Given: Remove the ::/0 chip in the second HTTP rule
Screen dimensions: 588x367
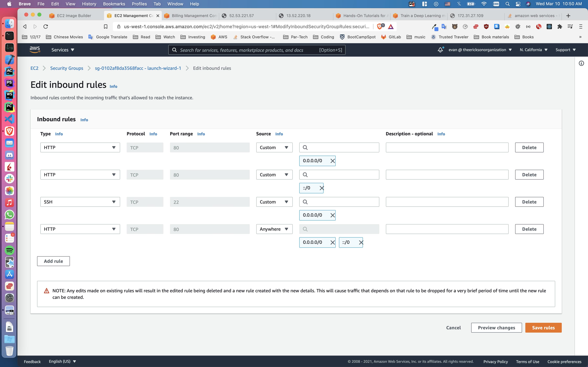Looking at the screenshot, I should 321,188.
